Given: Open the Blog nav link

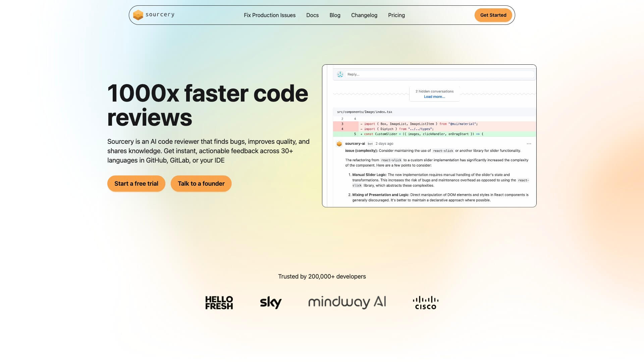Looking at the screenshot, I should tap(335, 15).
